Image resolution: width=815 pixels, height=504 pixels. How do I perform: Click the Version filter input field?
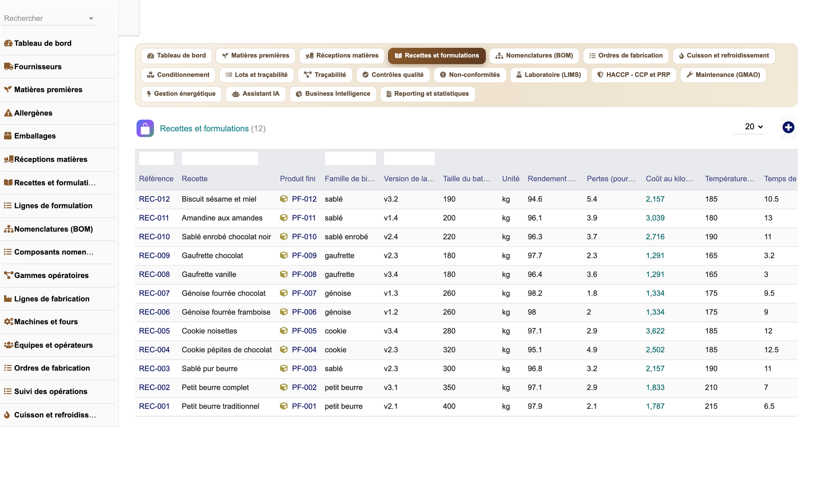pos(409,159)
